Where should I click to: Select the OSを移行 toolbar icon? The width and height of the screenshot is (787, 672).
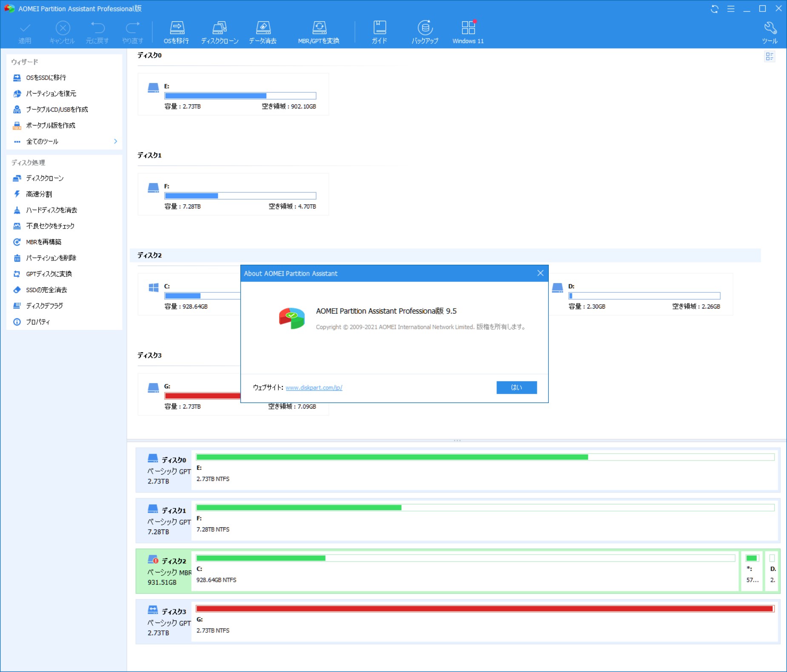(x=177, y=31)
